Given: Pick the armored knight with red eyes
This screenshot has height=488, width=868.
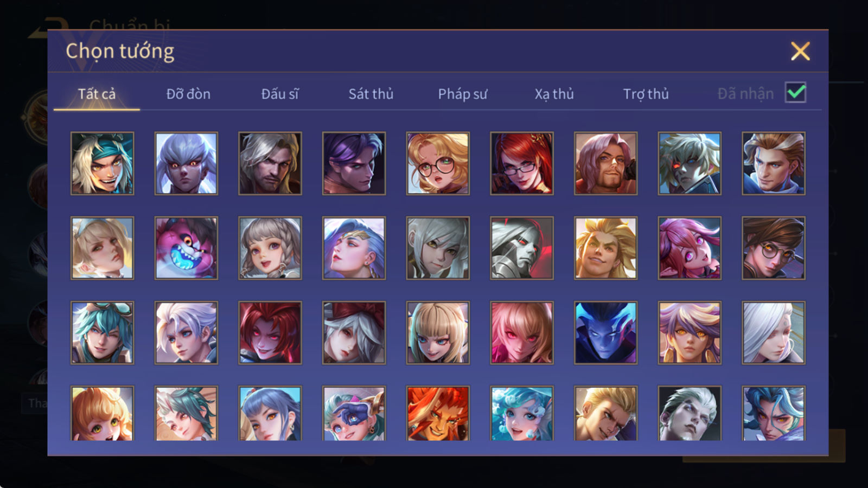Looking at the screenshot, I should click(x=522, y=248).
